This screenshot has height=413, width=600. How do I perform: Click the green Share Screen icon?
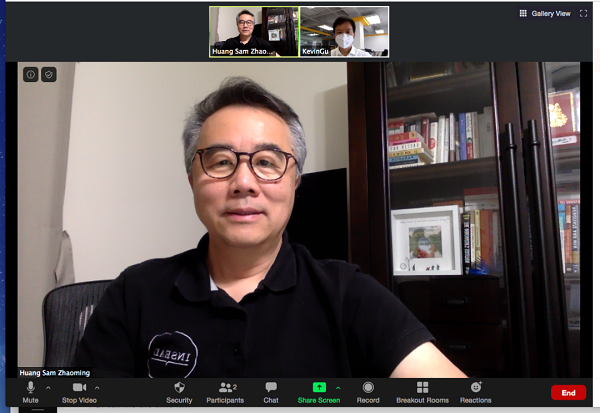[319, 387]
